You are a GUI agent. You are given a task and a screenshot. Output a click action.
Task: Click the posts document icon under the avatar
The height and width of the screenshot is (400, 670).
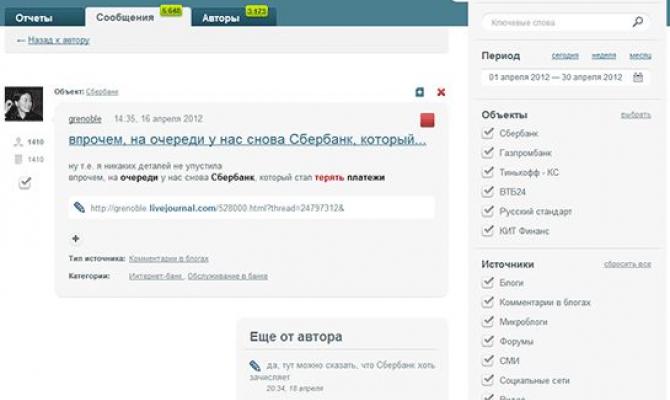(x=18, y=159)
